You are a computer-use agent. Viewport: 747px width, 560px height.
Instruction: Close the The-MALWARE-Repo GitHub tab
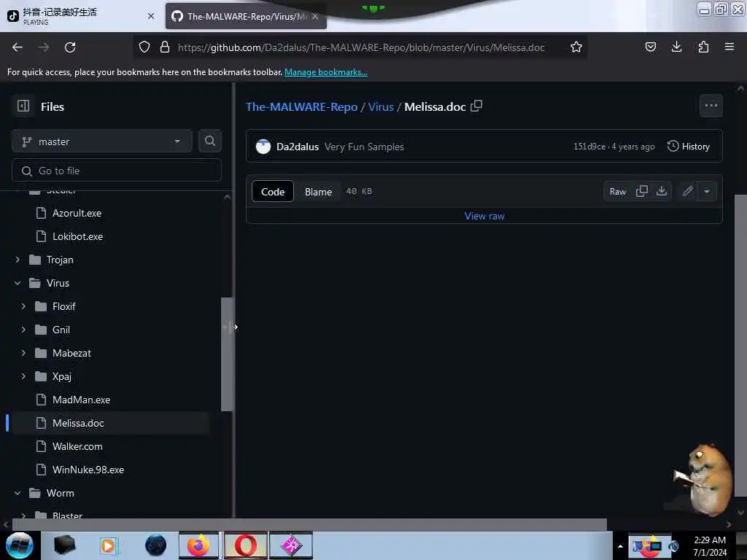(x=315, y=16)
